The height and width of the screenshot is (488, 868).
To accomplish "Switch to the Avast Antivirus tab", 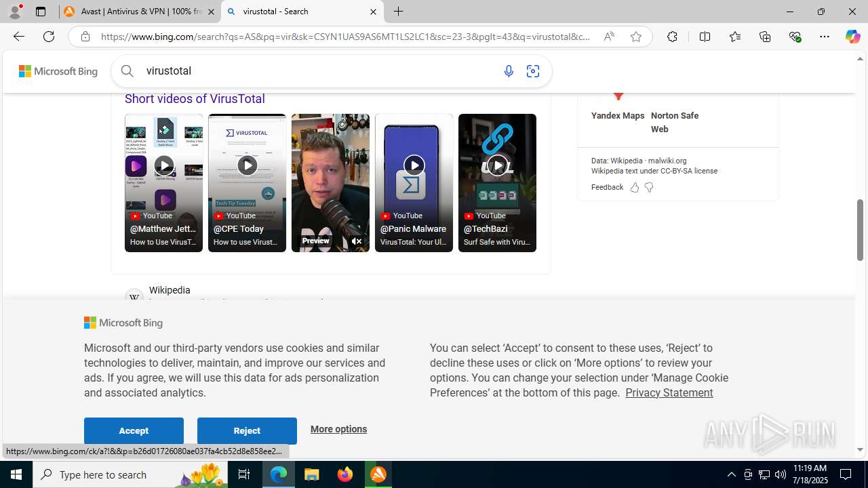I will pyautogui.click(x=139, y=12).
